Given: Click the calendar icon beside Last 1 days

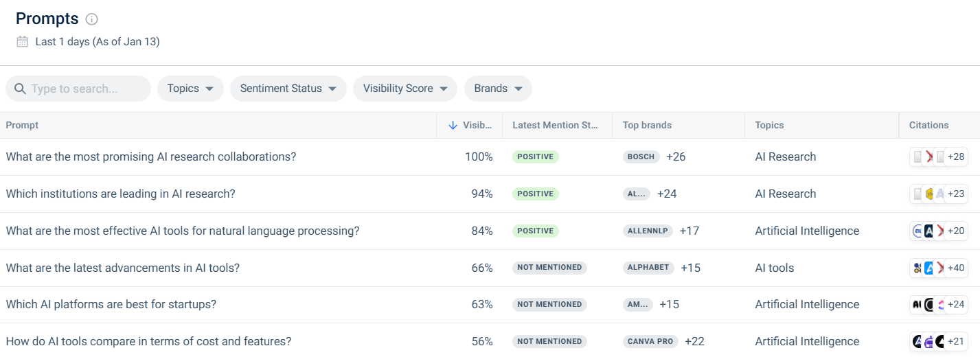Looking at the screenshot, I should tap(23, 42).
